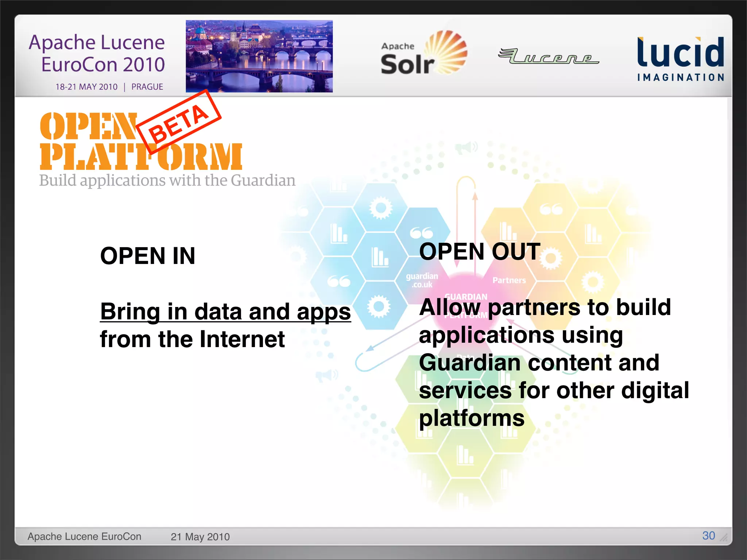Click the footer date '21 May 2010'
Image resolution: width=747 pixels, height=560 pixels.
(x=200, y=537)
